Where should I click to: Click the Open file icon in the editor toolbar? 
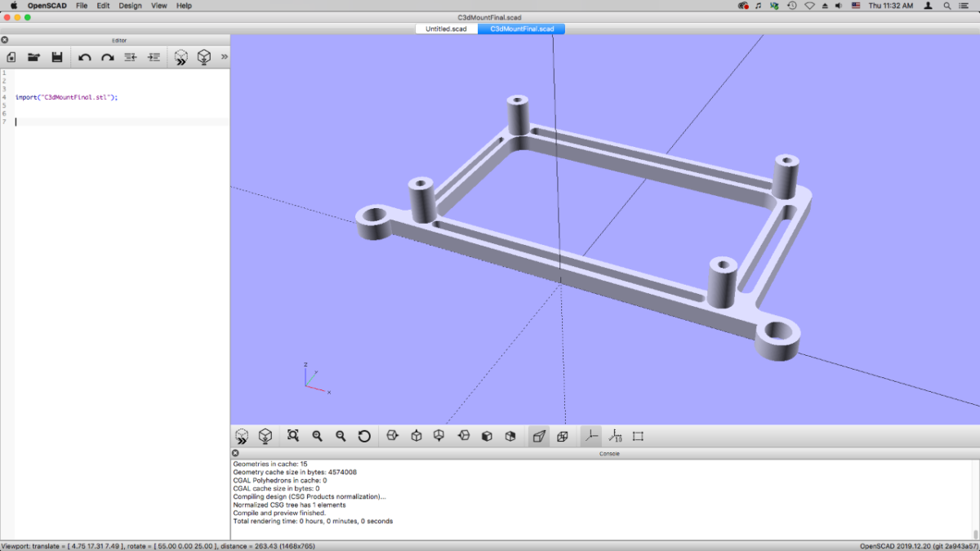click(33, 56)
